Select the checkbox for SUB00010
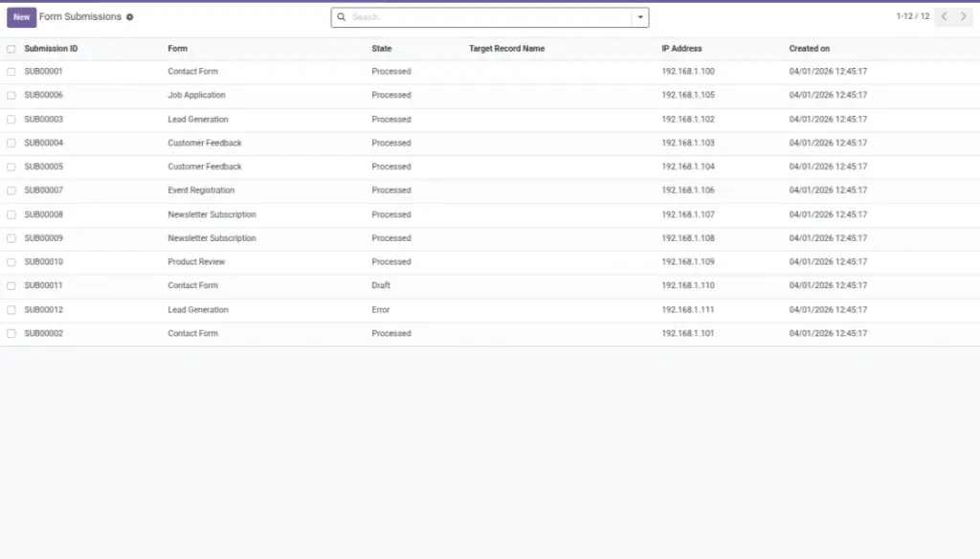 coord(11,262)
